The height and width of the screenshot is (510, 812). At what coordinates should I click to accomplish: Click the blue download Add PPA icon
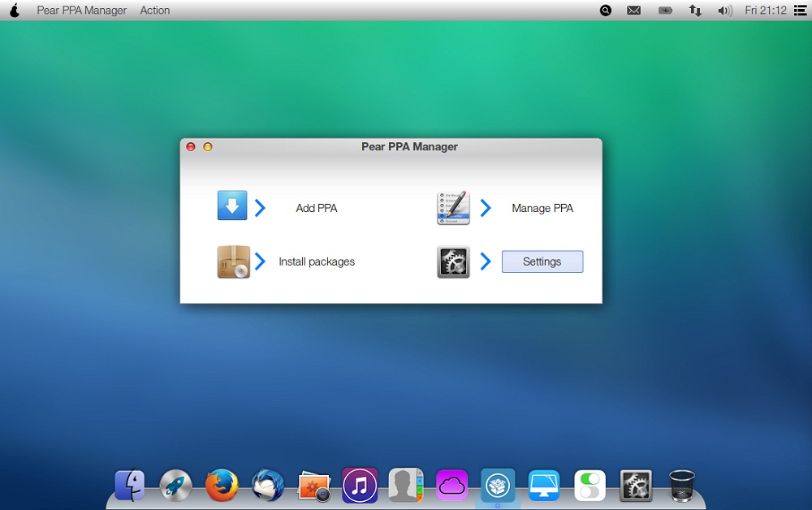pos(232,205)
